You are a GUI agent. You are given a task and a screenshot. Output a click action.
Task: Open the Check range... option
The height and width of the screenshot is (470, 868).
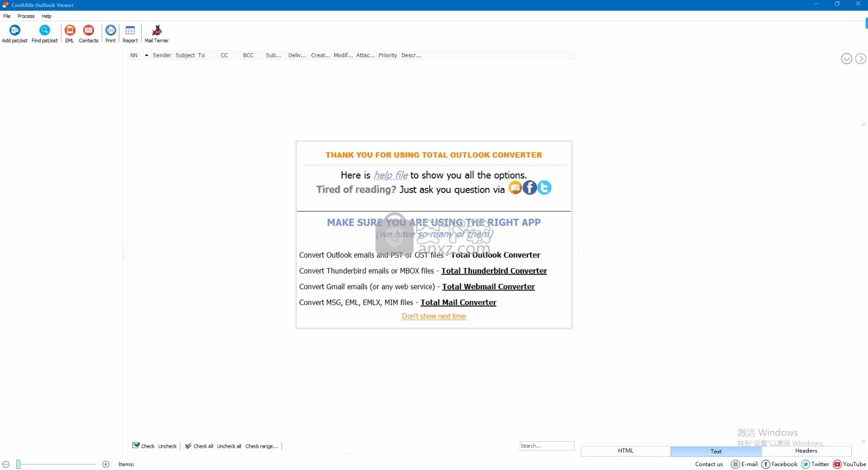point(261,446)
